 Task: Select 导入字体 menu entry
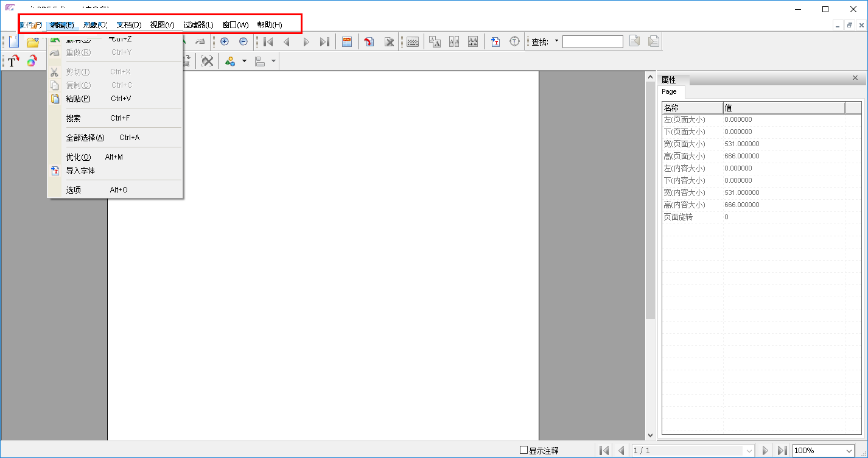point(80,171)
